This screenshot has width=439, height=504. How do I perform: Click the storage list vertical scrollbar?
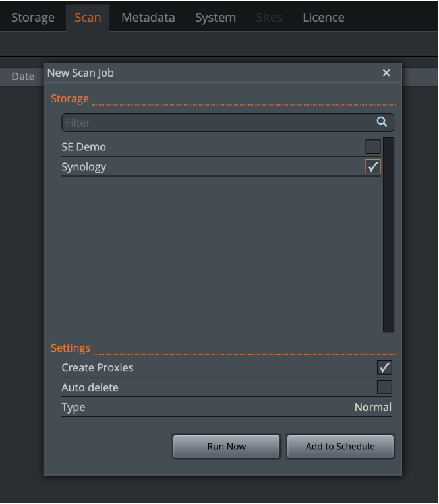(x=388, y=235)
